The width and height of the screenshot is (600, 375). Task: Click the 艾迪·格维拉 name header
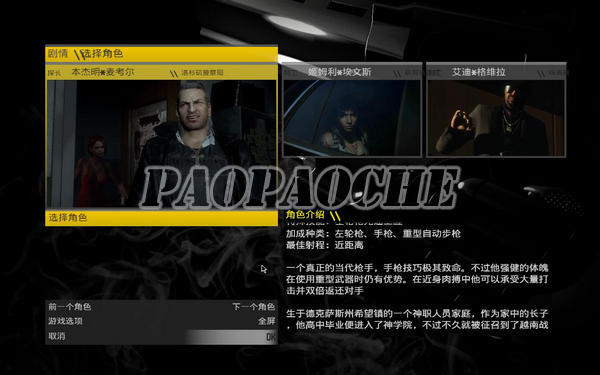tap(479, 72)
